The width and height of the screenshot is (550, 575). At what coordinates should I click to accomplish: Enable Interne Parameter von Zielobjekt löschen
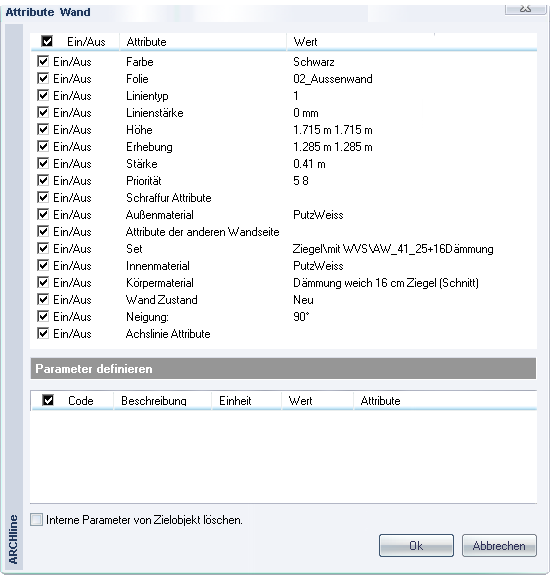[x=36, y=520]
